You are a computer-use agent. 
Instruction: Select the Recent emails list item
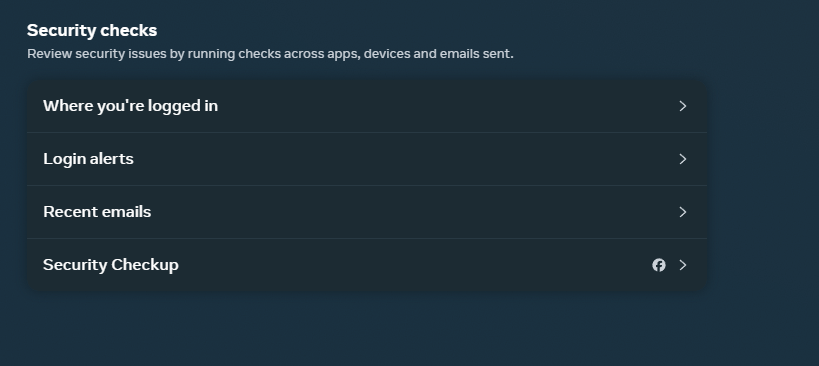(367, 212)
